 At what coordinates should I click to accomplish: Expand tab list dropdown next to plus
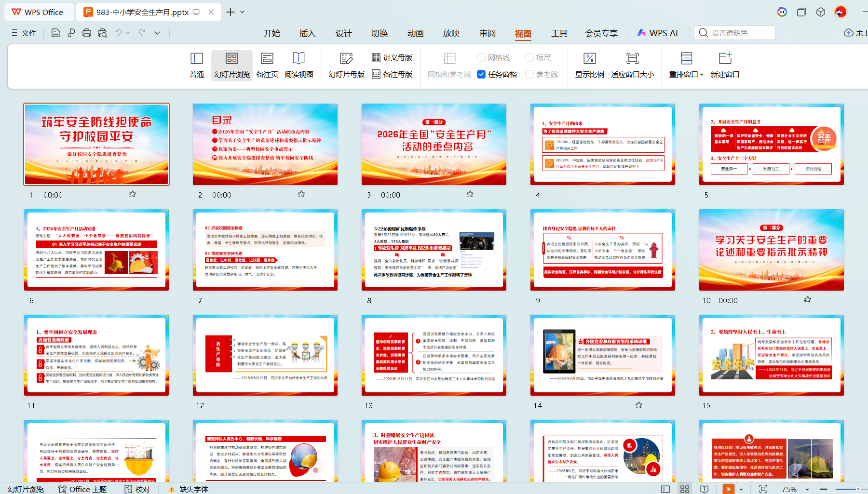click(x=243, y=12)
